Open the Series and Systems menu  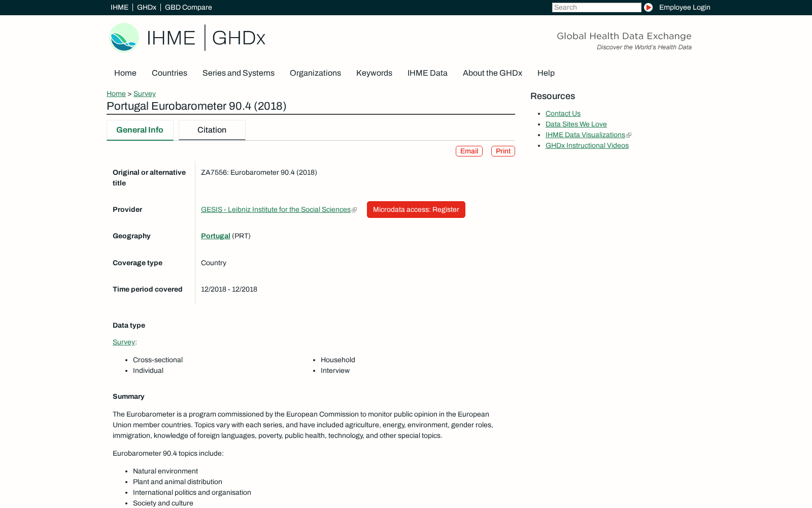[x=239, y=73]
